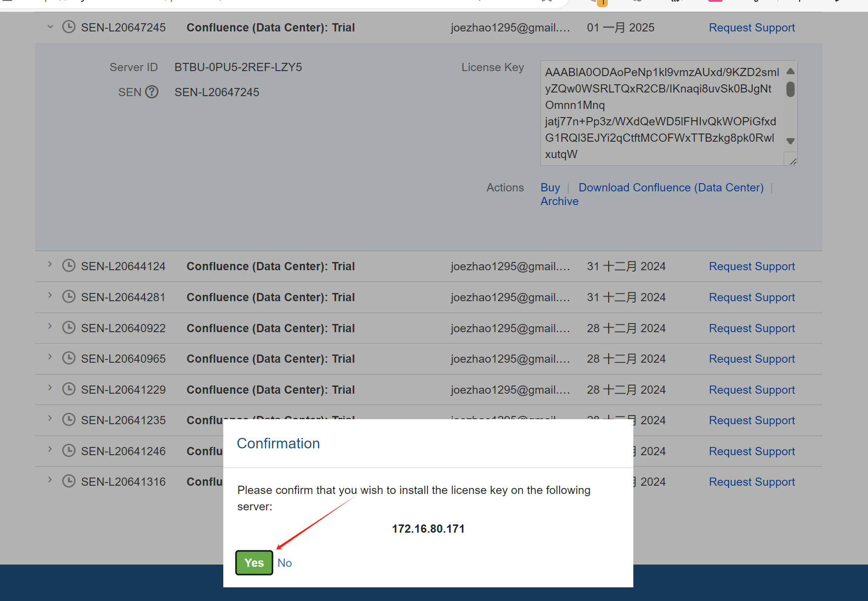Click SEN-L20644281 license number text
Viewport: 868px width, 601px height.
point(123,298)
